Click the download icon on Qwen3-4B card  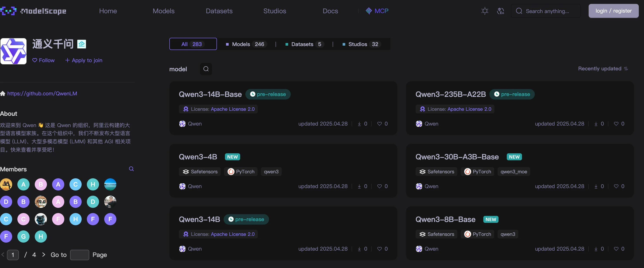(359, 186)
